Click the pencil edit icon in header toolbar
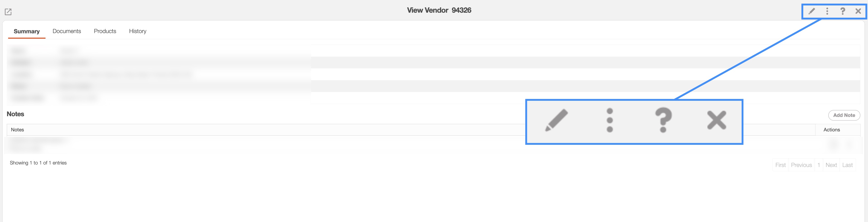Image resolution: width=868 pixels, height=222 pixels. [812, 11]
